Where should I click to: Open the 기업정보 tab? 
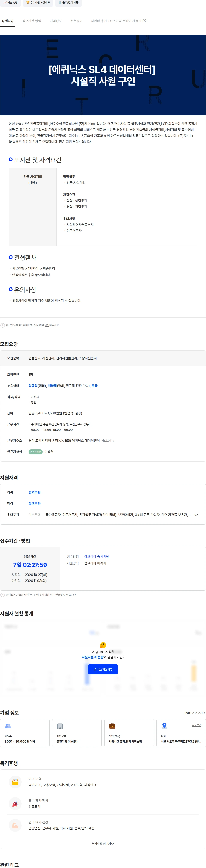56,21
